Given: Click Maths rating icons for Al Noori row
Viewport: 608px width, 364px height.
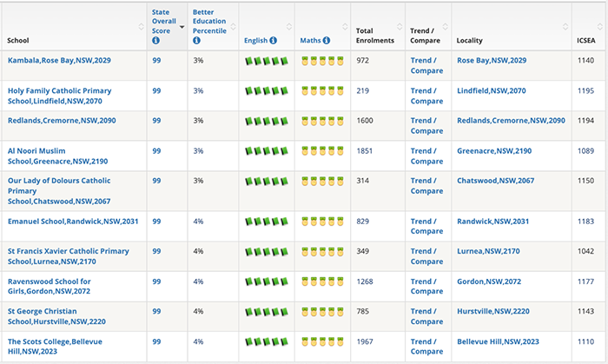Looking at the screenshot, I should point(322,151).
